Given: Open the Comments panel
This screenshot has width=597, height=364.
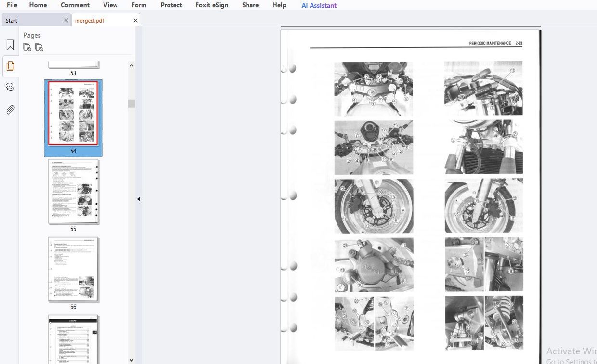Looking at the screenshot, I should 10,87.
